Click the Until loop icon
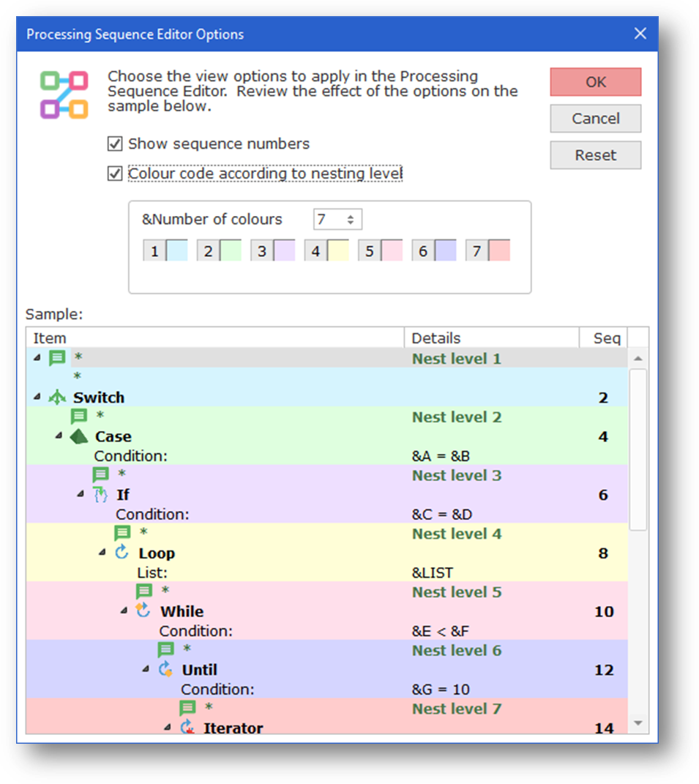Screen dimensions: 699x784 click(x=165, y=669)
